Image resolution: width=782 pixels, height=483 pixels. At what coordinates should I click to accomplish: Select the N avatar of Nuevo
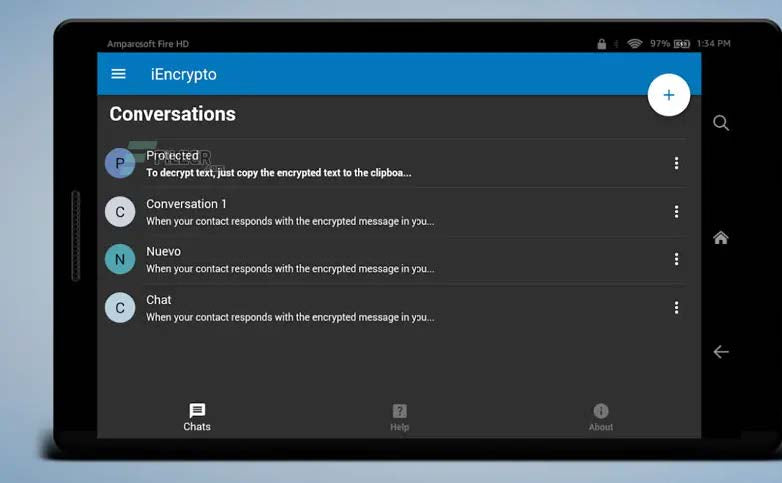click(120, 259)
